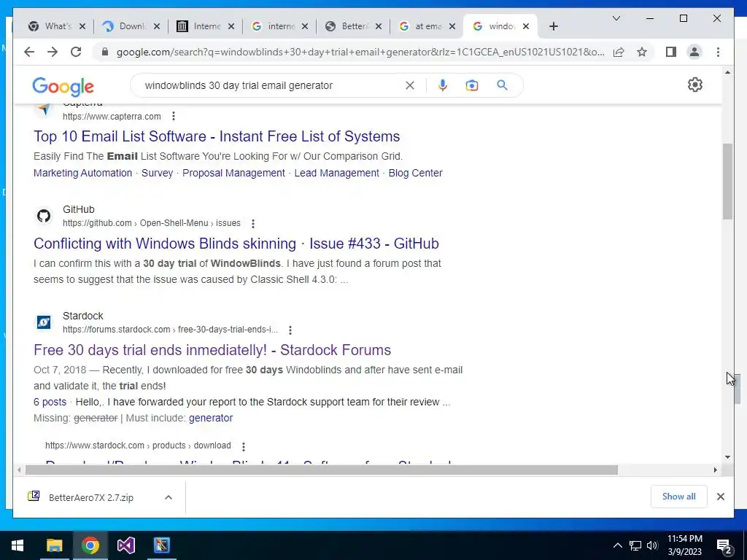Open Chrome's three-dot menu
Viewport: 747px width, 560px height.
pyautogui.click(x=718, y=52)
